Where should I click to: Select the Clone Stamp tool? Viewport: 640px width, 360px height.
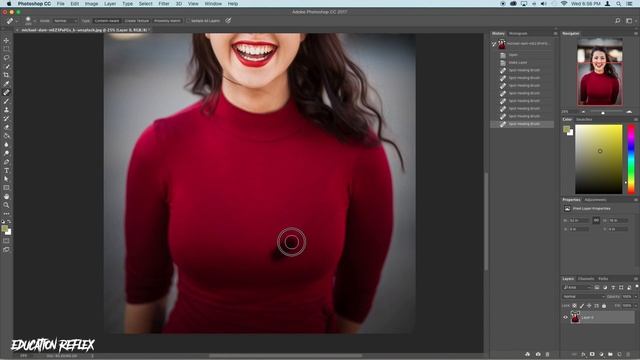tap(6, 110)
